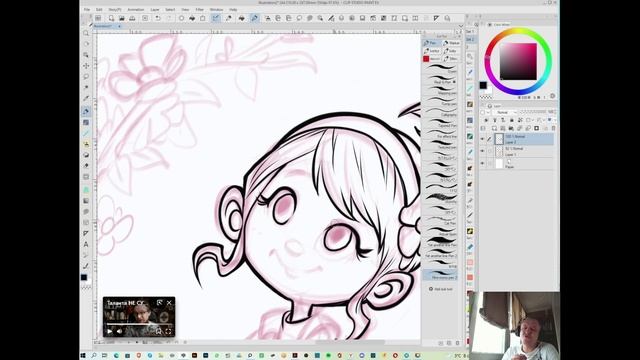Toggle the palette color checkbox in Layer panel
The height and width of the screenshot is (360, 640).
pyautogui.click(x=482, y=112)
